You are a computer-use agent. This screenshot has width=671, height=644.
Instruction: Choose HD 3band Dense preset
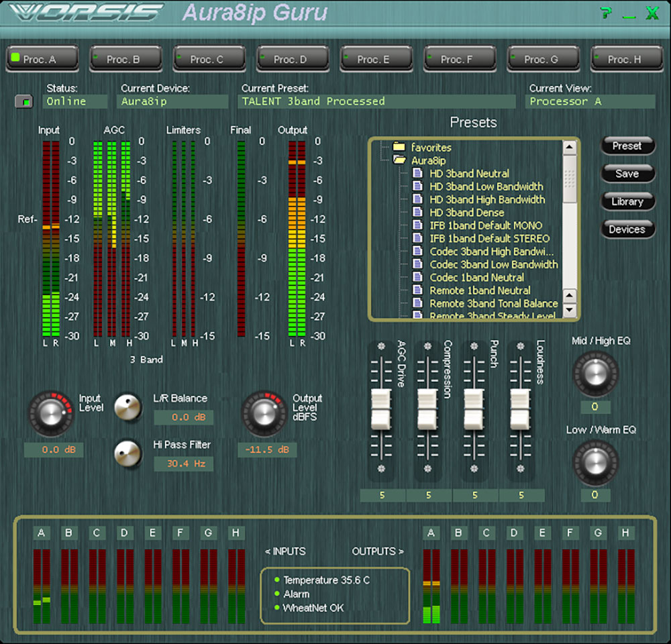click(x=467, y=213)
